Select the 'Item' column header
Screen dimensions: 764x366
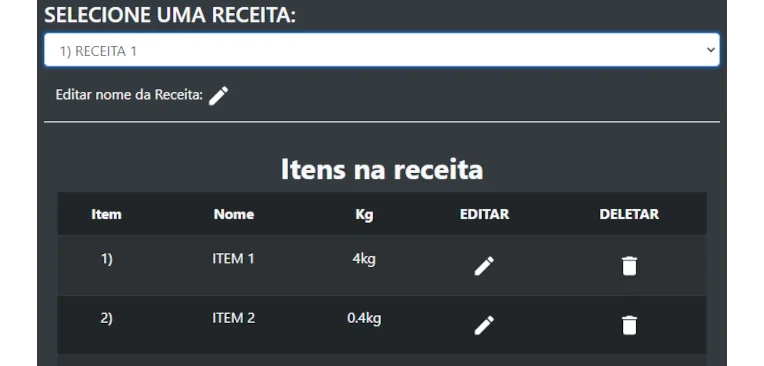point(106,214)
